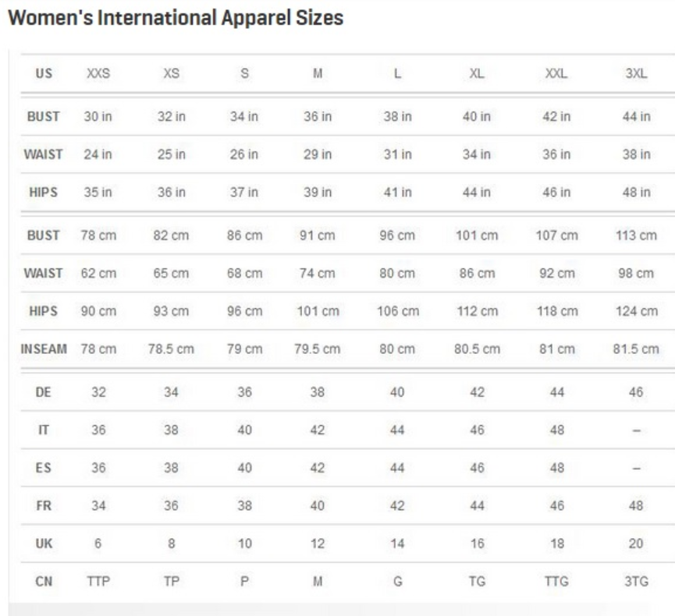Click the ES row label
The image size is (675, 616).
click(44, 468)
